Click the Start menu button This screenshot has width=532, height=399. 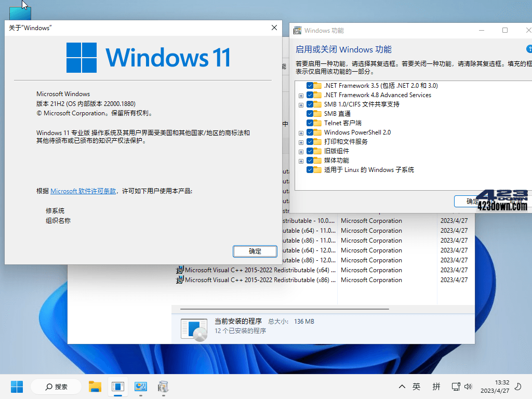pyautogui.click(x=17, y=387)
